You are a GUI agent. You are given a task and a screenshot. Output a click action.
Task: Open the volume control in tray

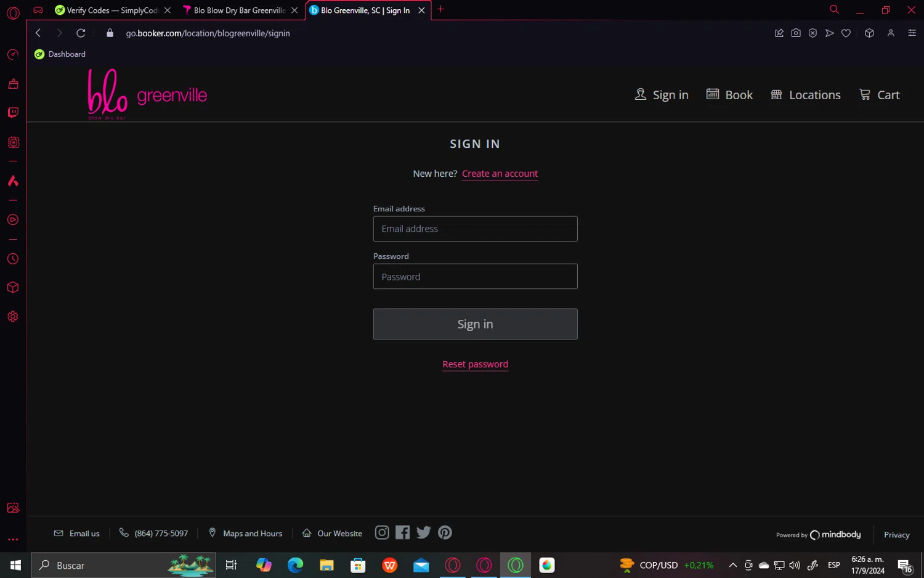[x=795, y=565]
